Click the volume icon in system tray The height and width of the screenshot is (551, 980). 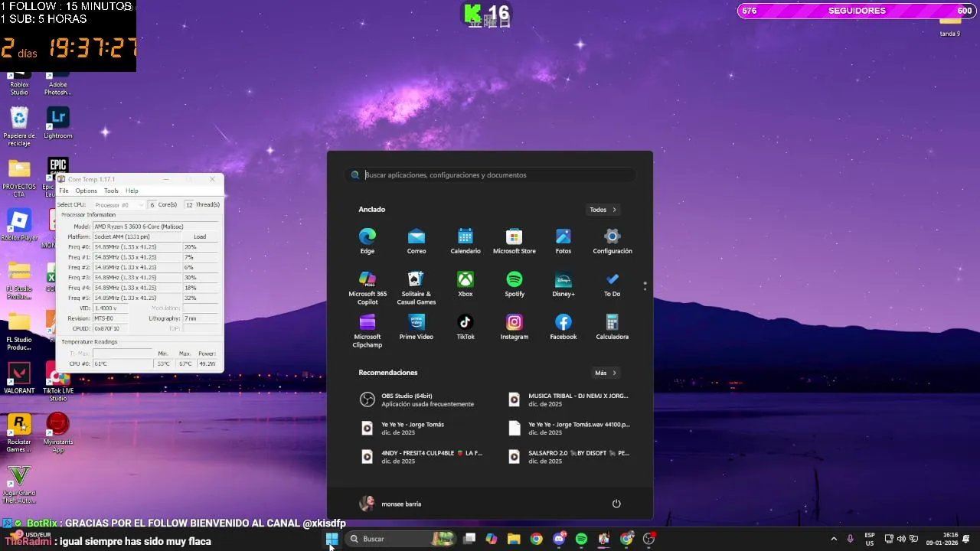(900, 539)
